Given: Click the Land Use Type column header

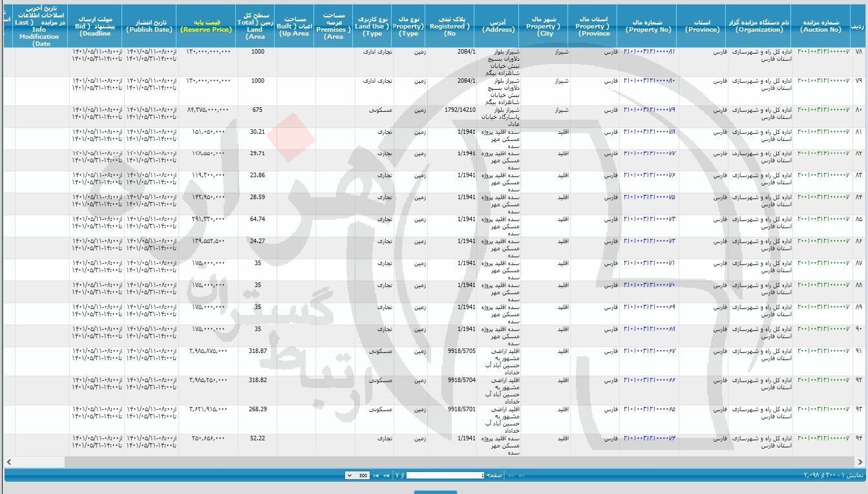Looking at the screenshot, I should coord(372,26).
